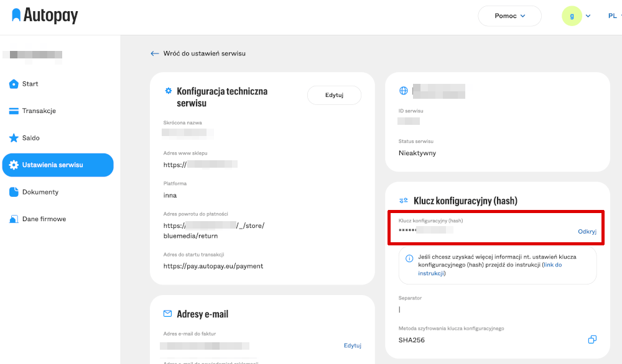Viewport: 622px width, 364px height.
Task: Open the PL language selector
Action: pyautogui.click(x=611, y=16)
